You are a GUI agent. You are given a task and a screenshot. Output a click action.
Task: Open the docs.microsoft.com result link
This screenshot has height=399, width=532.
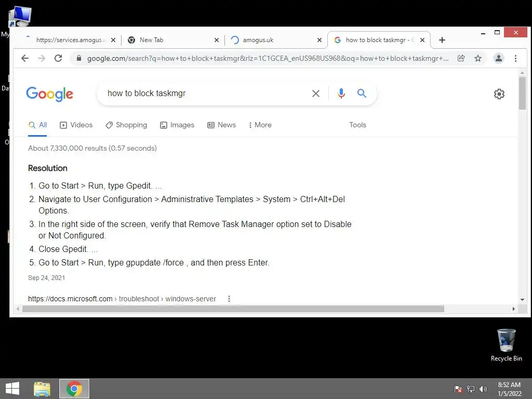point(122,299)
